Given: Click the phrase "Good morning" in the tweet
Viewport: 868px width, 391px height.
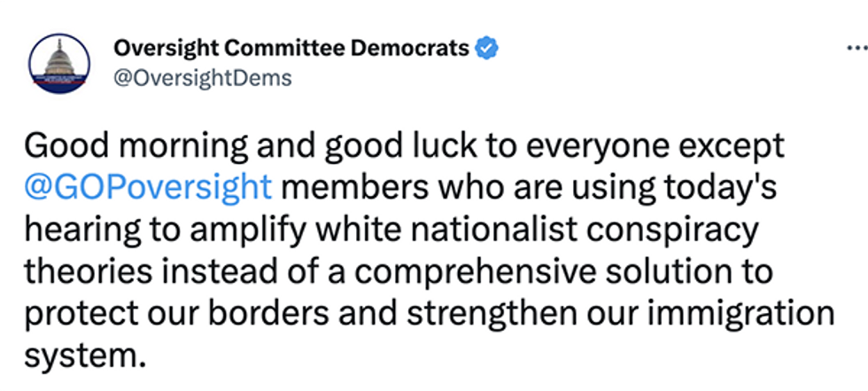Looking at the screenshot, I should (x=126, y=145).
